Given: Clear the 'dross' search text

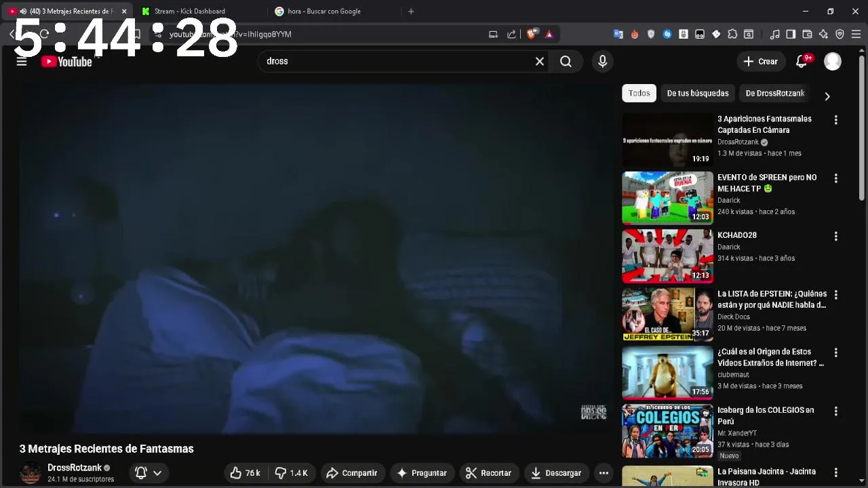Looking at the screenshot, I should pos(540,62).
